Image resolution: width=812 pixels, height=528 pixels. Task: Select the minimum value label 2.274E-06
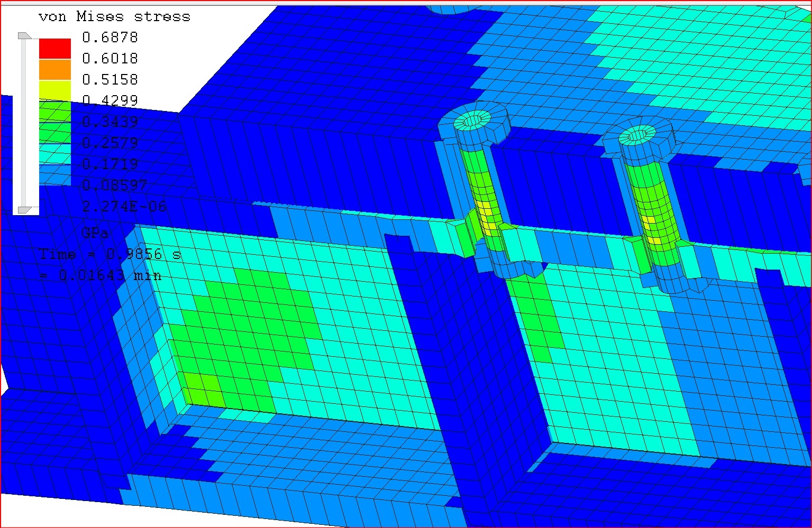point(124,206)
